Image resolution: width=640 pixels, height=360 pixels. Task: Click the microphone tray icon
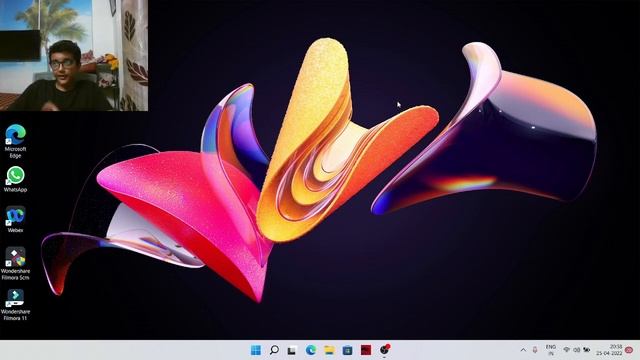click(x=535, y=350)
